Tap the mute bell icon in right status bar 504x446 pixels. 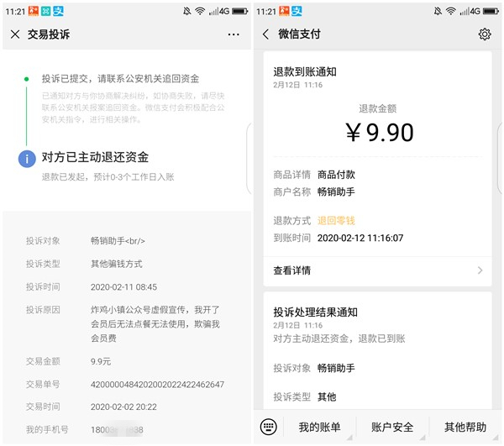438,12
